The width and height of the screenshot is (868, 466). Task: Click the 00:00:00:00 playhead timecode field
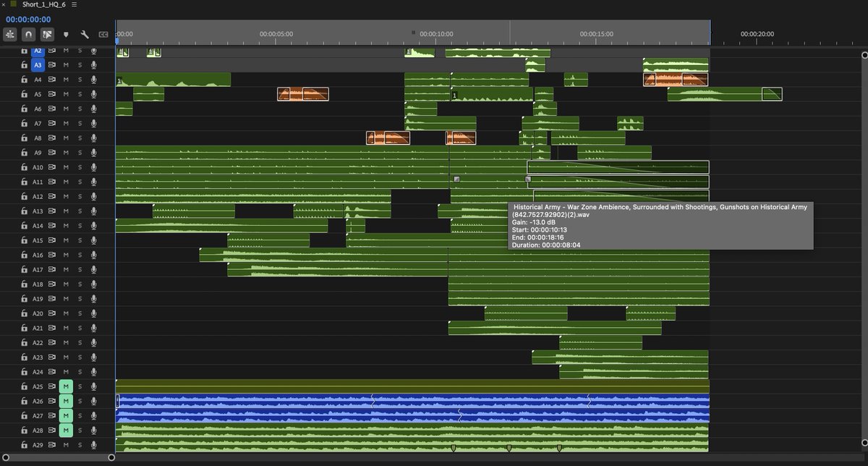coord(28,19)
